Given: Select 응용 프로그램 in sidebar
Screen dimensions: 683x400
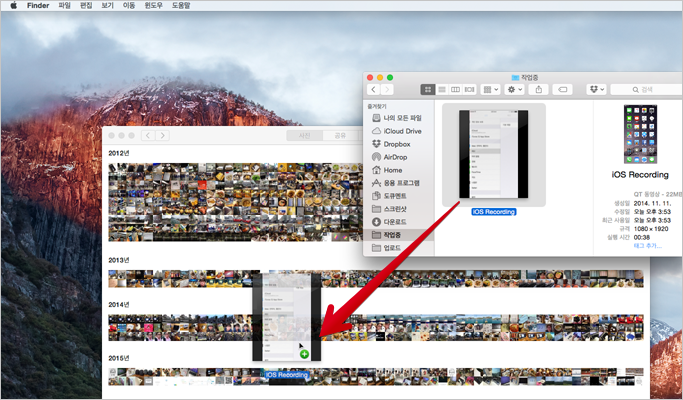Looking at the screenshot, I should 398,183.
